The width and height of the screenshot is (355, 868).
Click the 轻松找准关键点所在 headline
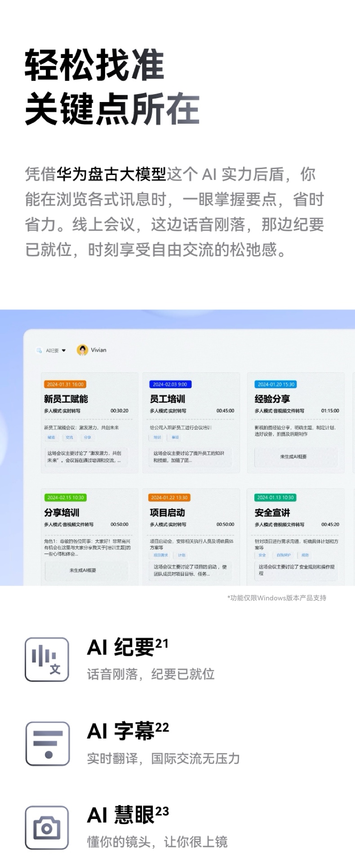[112, 87]
